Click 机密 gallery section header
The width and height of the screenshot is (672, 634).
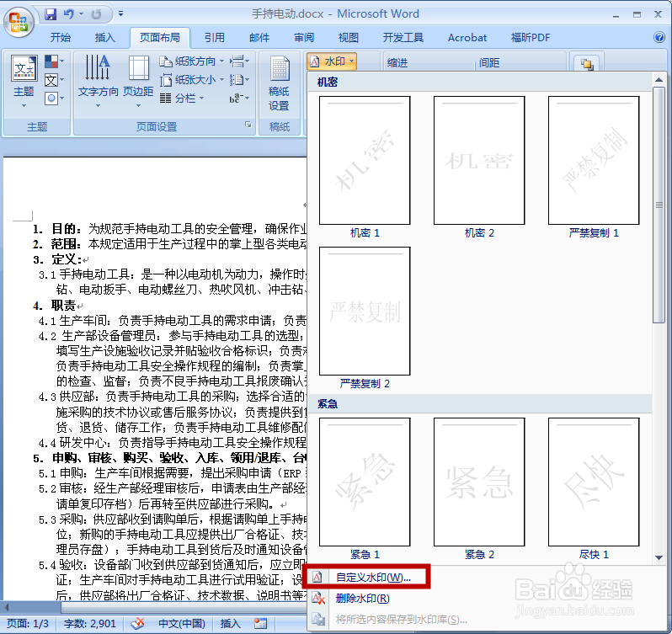[x=480, y=83]
